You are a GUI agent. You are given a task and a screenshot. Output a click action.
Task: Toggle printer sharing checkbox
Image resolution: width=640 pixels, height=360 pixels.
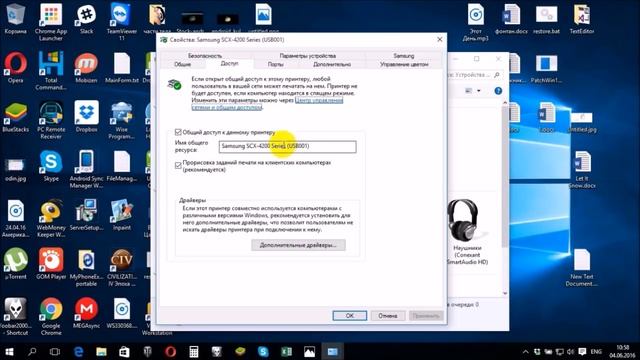pyautogui.click(x=178, y=132)
